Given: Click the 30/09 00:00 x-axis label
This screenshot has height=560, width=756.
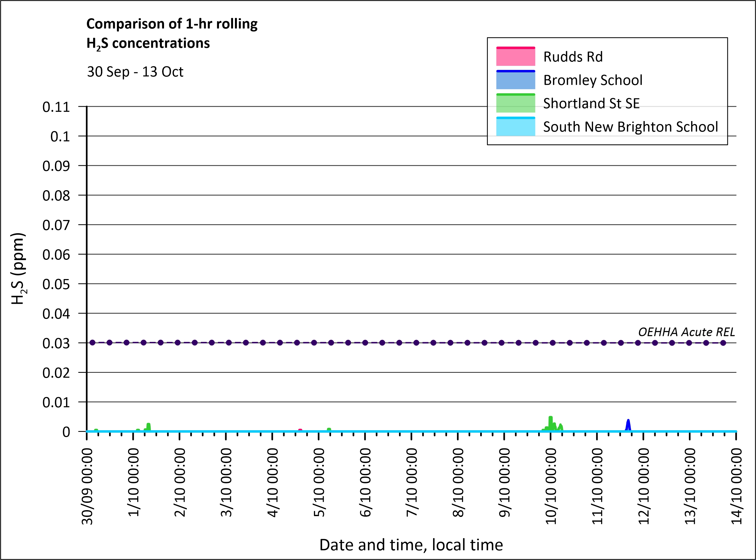Looking at the screenshot, I should coord(87,486).
